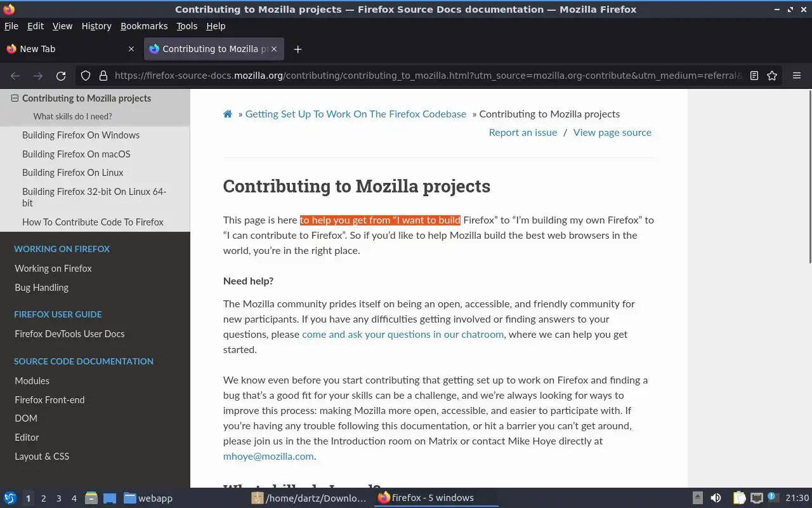The width and height of the screenshot is (812, 508).
Task: Switch to workspace 1
Action: [28, 498]
